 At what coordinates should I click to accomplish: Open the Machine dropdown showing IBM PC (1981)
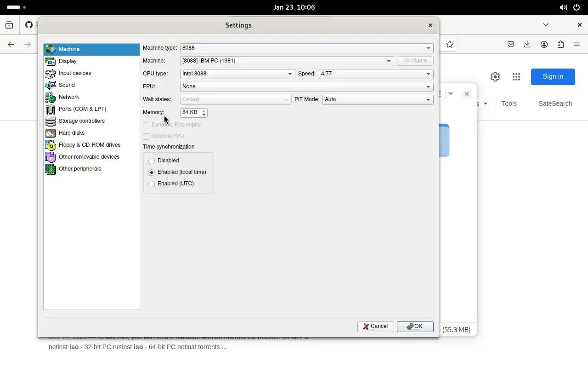point(287,61)
